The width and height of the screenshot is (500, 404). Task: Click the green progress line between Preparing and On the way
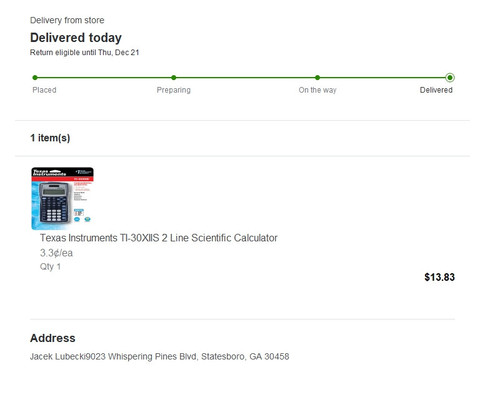click(245, 78)
